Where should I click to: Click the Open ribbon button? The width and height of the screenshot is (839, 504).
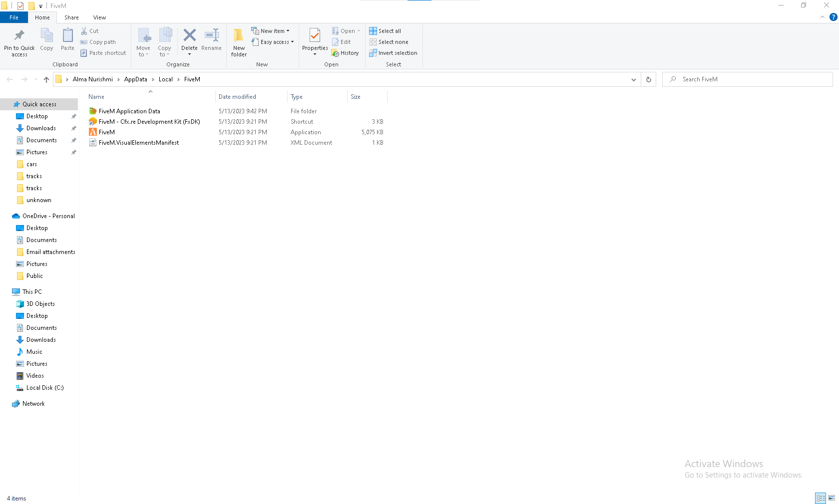346,31
